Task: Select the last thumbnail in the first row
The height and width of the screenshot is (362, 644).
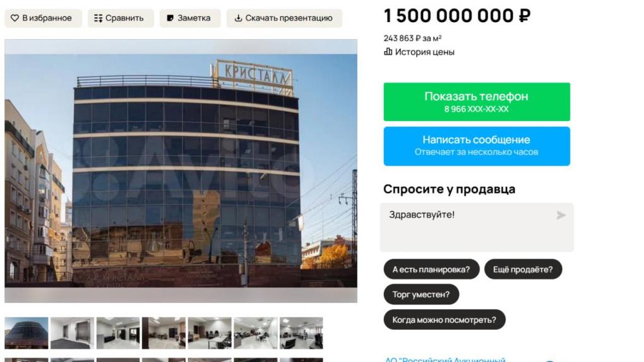Action: (301, 333)
